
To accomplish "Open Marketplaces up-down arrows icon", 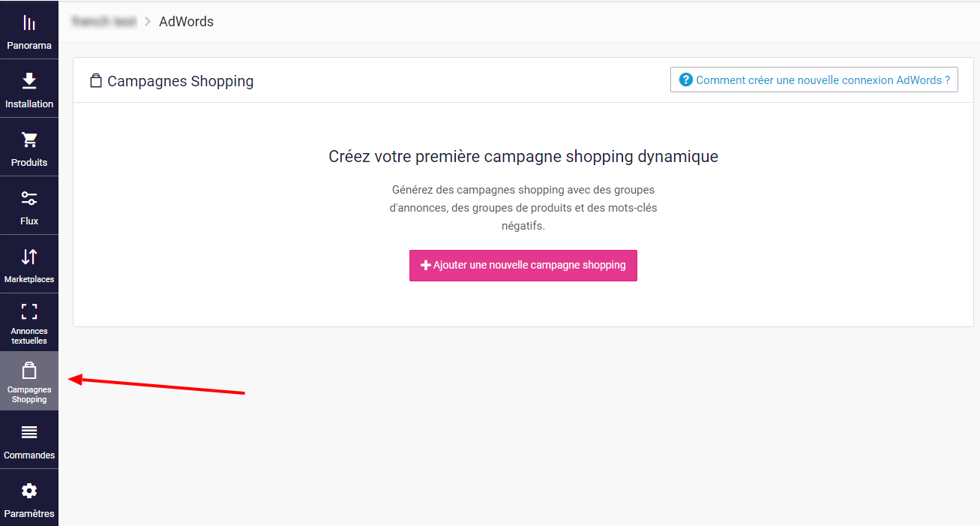I will (29, 257).
